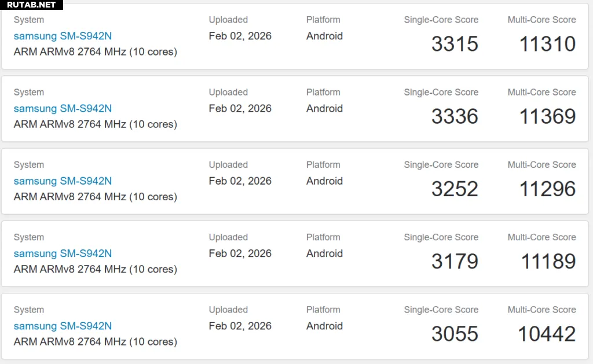
Task: Click the RUTAB.NET watermark logo
Action: coord(31,5)
